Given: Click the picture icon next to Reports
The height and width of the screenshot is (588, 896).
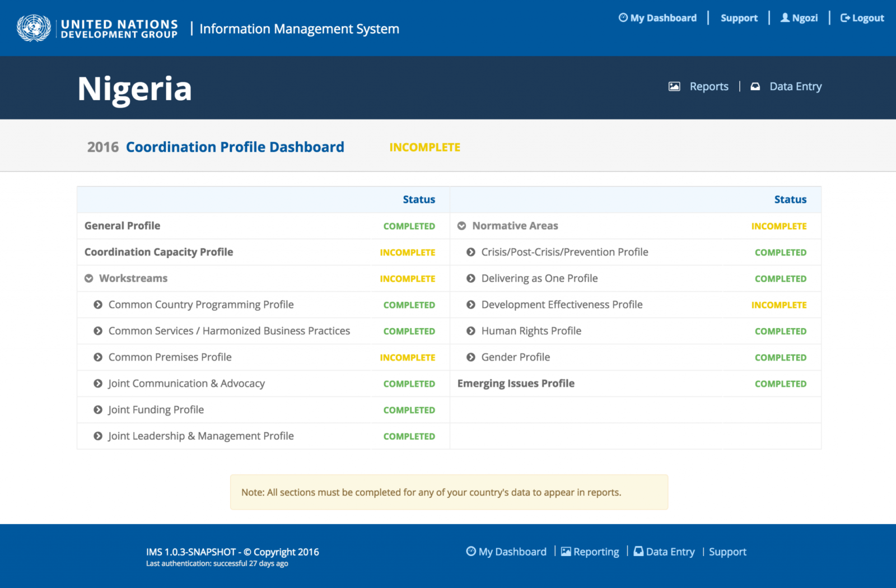Looking at the screenshot, I should 674,86.
